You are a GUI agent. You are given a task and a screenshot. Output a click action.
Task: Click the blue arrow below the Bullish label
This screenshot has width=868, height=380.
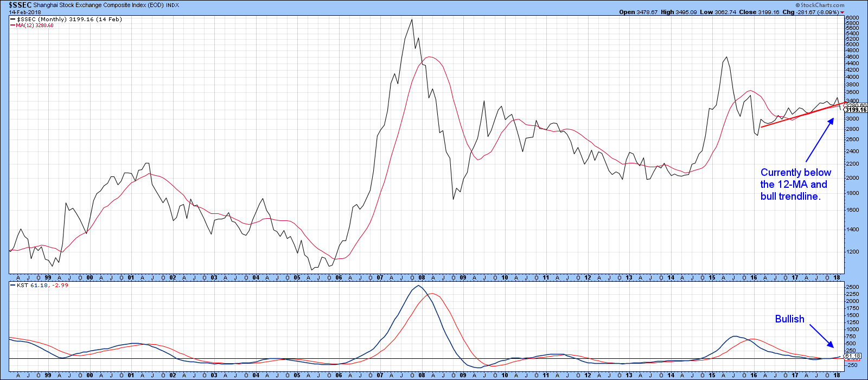[x=821, y=335]
